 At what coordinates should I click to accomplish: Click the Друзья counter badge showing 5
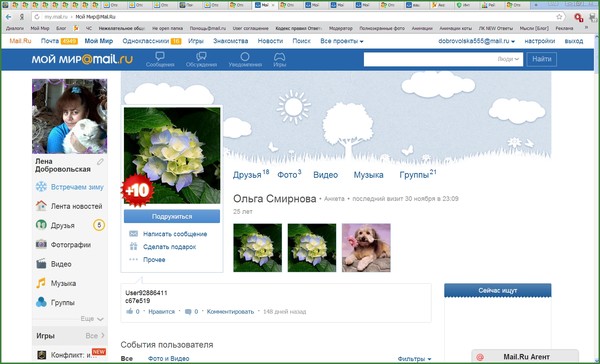pyautogui.click(x=99, y=225)
